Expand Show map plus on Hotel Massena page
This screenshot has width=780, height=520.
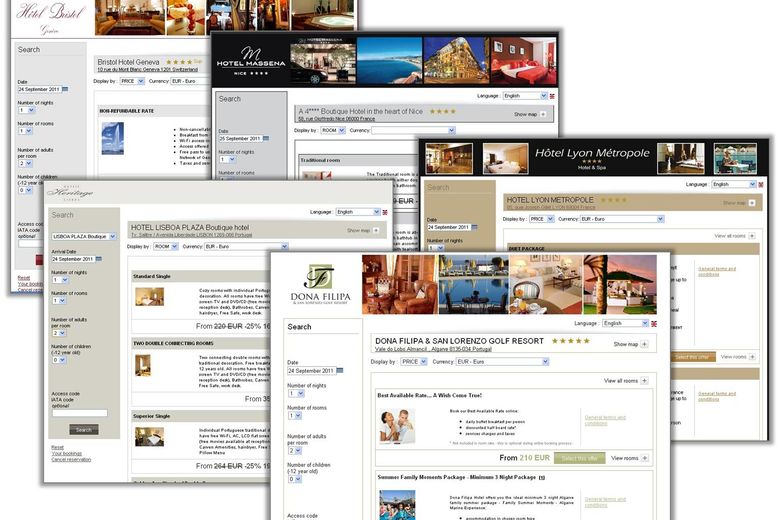pos(543,114)
